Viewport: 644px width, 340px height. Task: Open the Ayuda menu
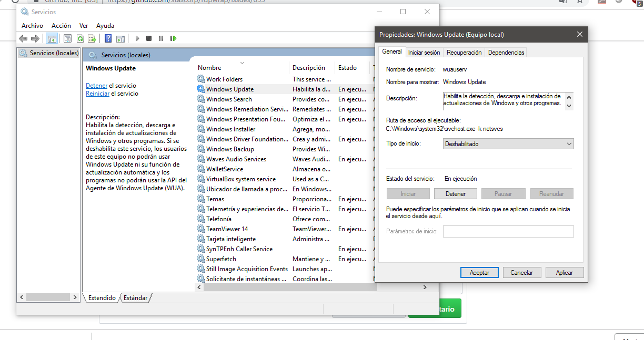(105, 25)
